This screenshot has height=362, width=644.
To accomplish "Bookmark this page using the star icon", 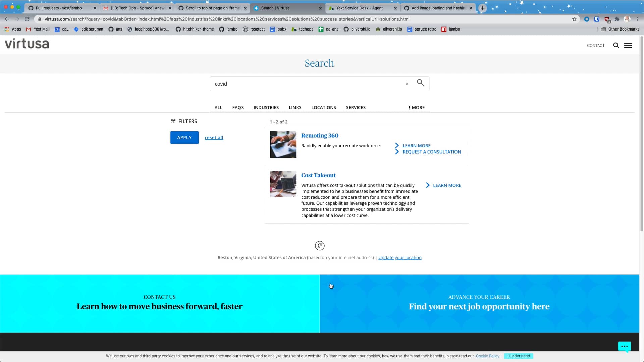I will click(574, 19).
